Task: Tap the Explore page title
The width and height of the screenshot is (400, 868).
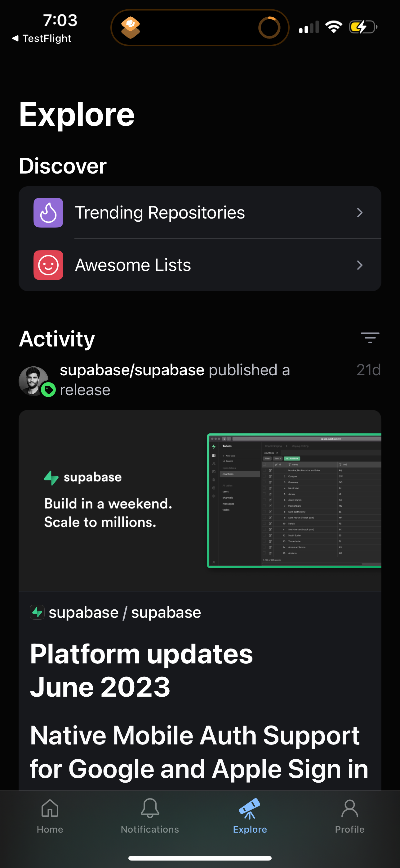Action: 77,115
